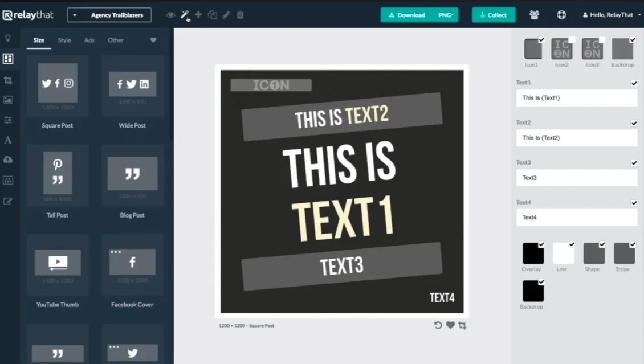The width and height of the screenshot is (644, 364).
Task: Open the Overlay color swatch
Action: pyautogui.click(x=533, y=253)
